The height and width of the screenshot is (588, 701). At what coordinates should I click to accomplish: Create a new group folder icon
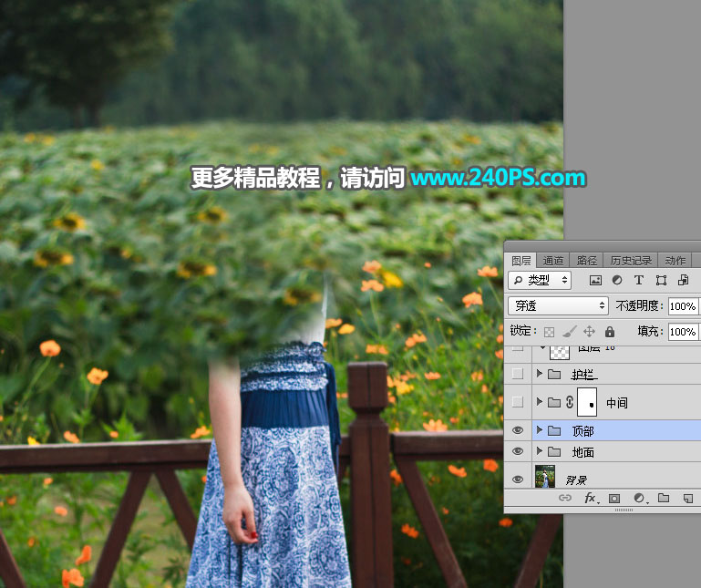point(664,498)
